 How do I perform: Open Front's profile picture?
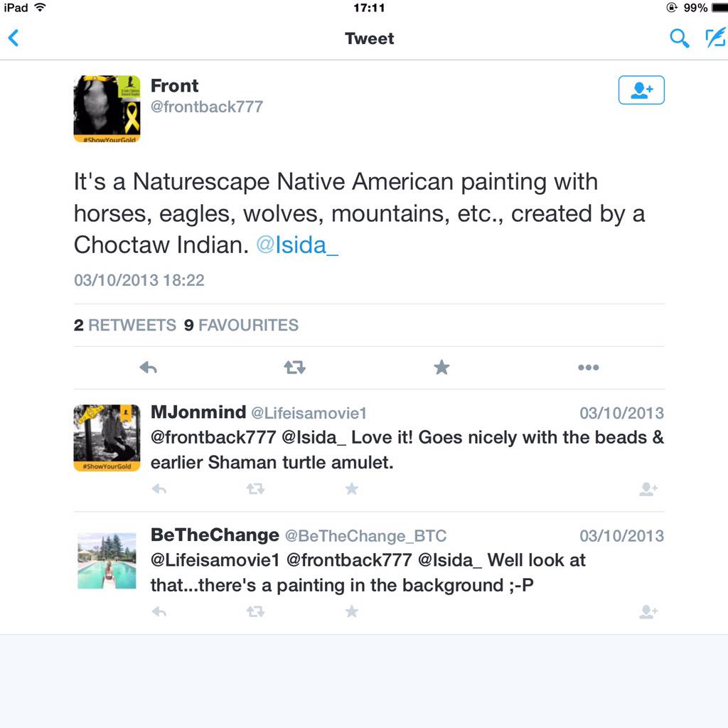pyautogui.click(x=107, y=109)
